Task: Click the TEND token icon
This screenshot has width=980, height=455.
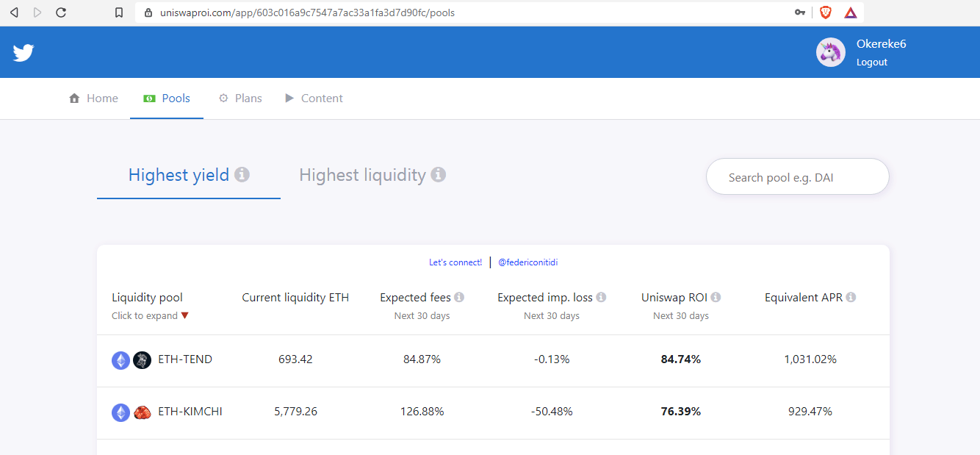Action: (x=142, y=360)
